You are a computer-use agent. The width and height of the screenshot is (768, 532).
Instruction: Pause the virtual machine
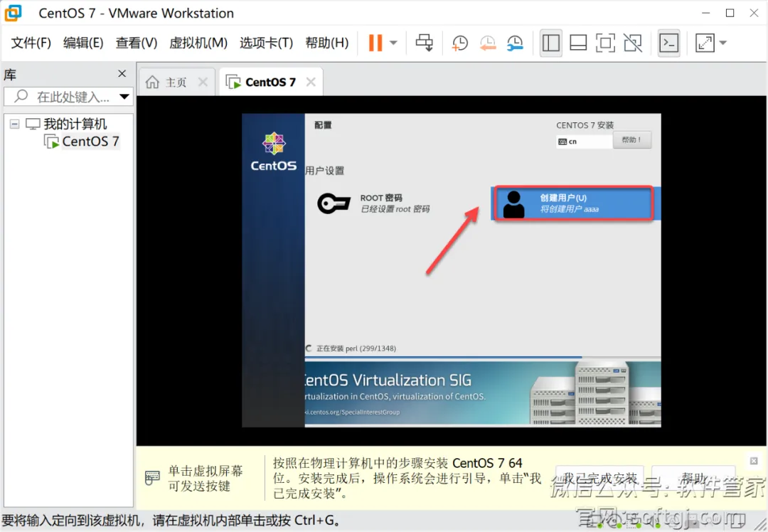(375, 43)
